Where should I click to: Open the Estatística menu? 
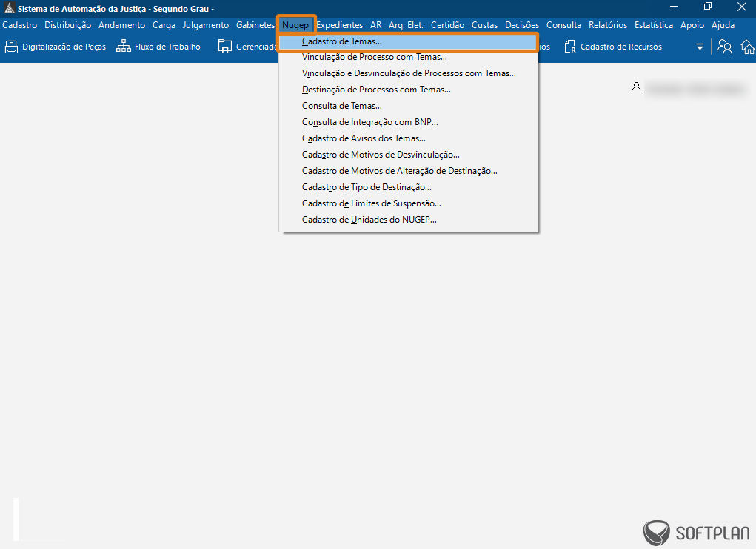(x=653, y=25)
